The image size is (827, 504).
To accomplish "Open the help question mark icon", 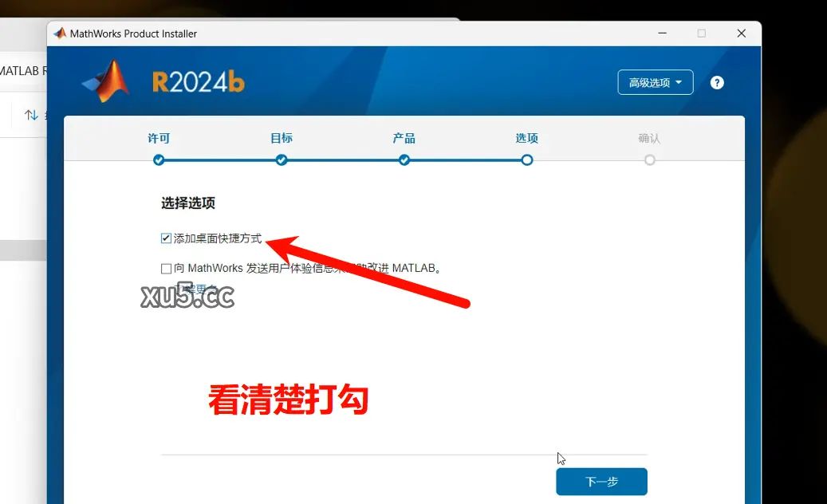I will 716,82.
